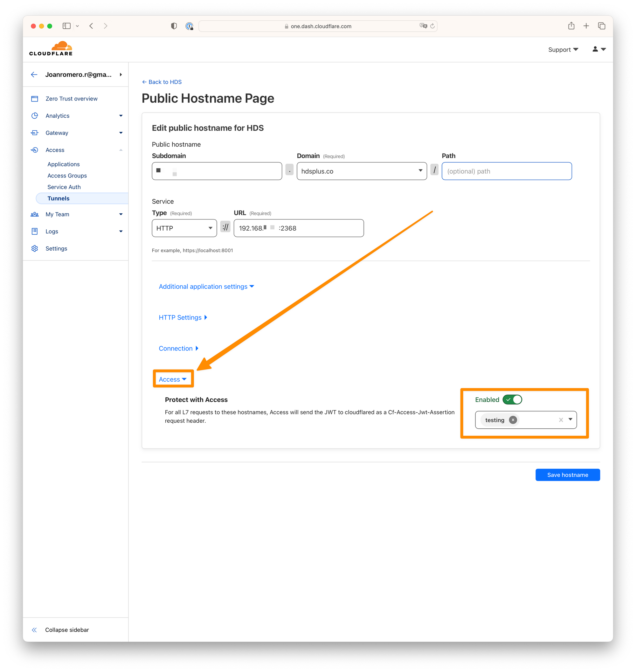Open the Support dropdown menu
This screenshot has width=636, height=672.
[563, 50]
